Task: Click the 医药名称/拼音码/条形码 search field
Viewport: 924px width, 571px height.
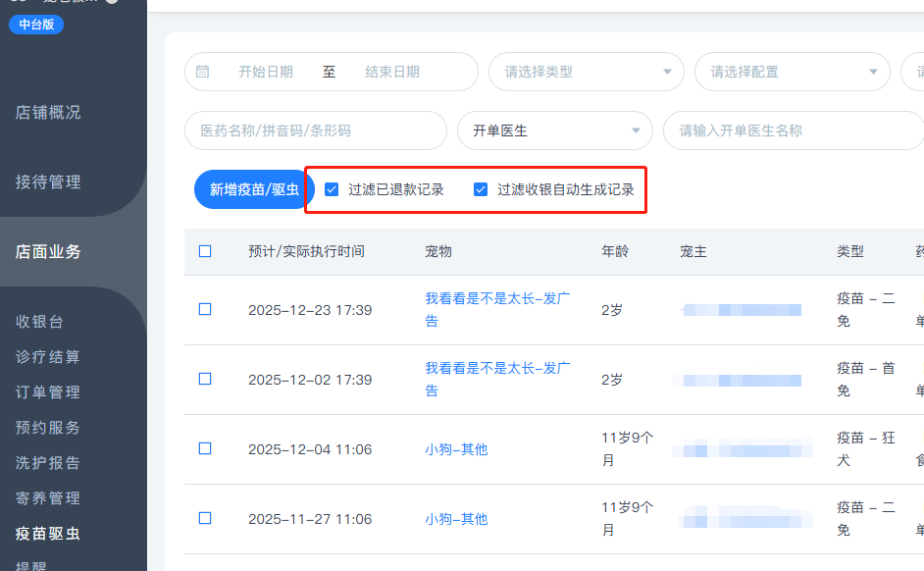Action: 315,130
